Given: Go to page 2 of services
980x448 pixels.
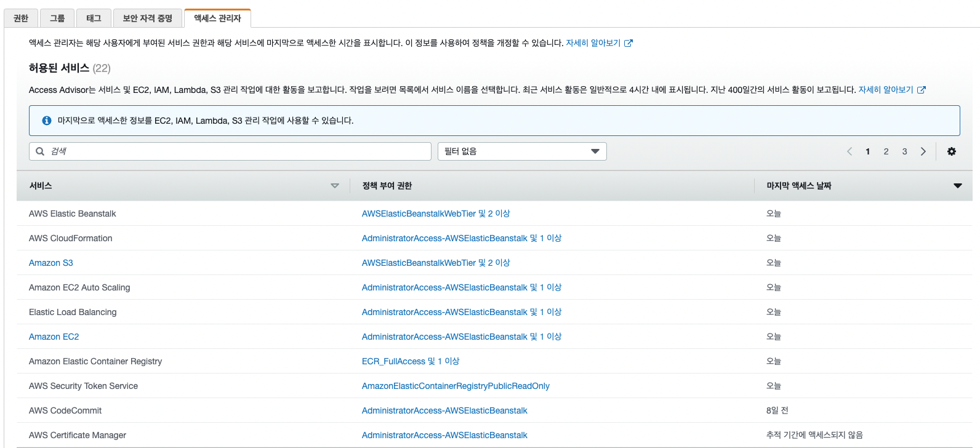Looking at the screenshot, I should 886,151.
